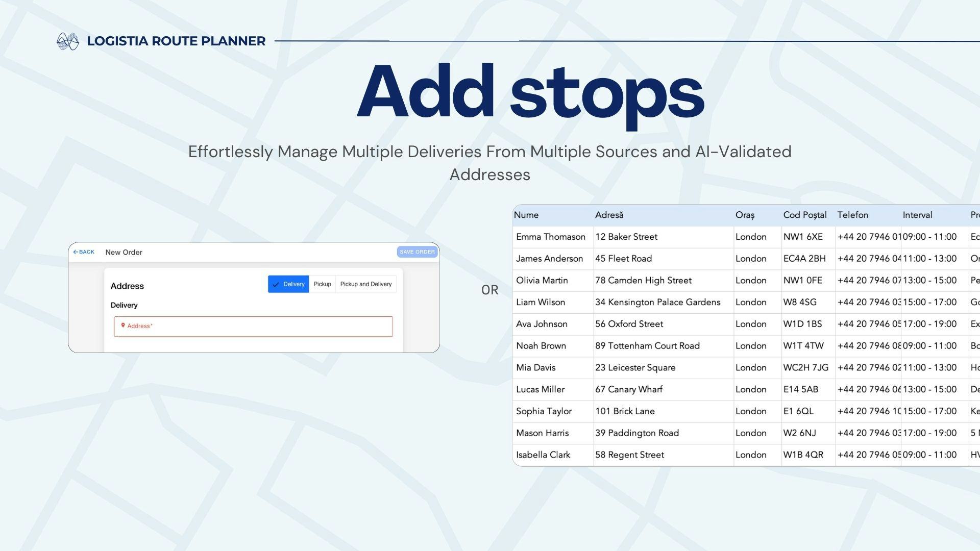Select the Pickup option
This screenshot has height=551, width=980.
point(322,284)
